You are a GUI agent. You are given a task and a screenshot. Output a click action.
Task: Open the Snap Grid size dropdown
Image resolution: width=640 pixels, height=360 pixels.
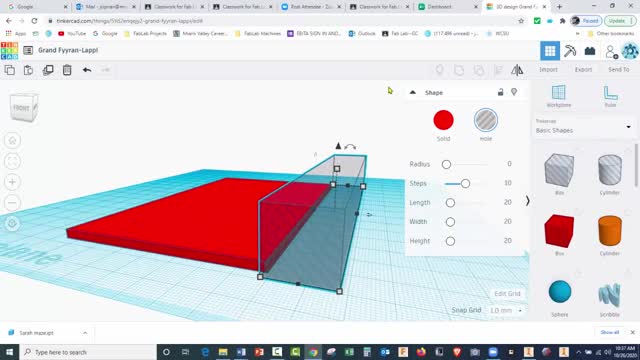505,310
